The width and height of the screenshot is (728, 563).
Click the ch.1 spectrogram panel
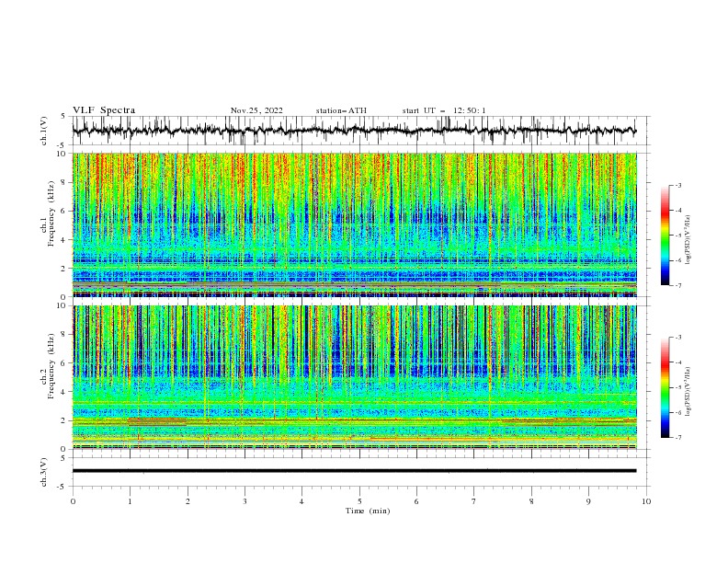tap(354, 224)
